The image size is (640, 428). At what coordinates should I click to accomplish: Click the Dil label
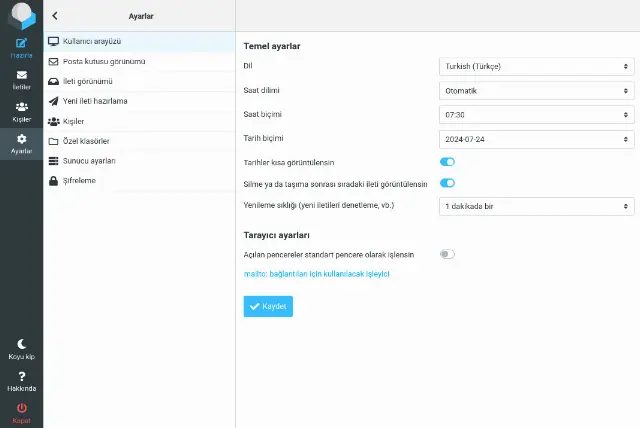248,66
